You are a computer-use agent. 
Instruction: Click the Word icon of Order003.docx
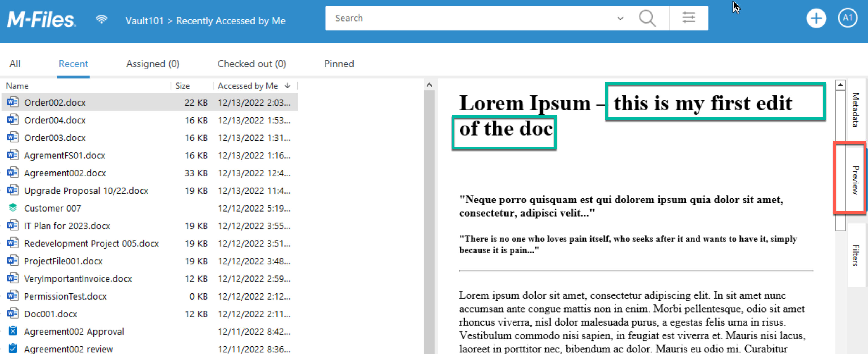tap(13, 137)
